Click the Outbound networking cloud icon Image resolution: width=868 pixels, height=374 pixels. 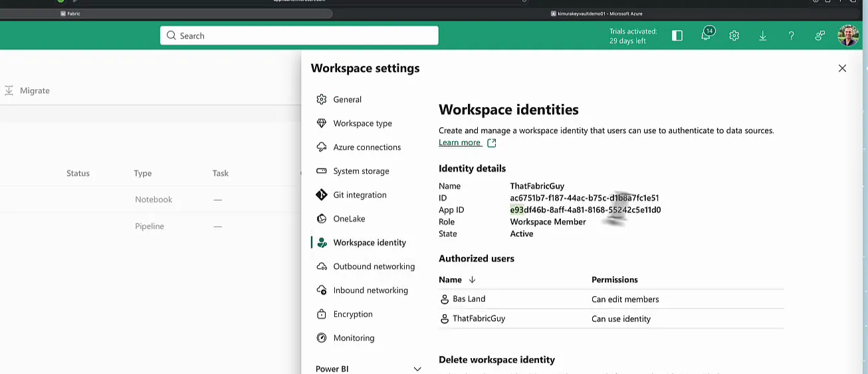coord(322,266)
